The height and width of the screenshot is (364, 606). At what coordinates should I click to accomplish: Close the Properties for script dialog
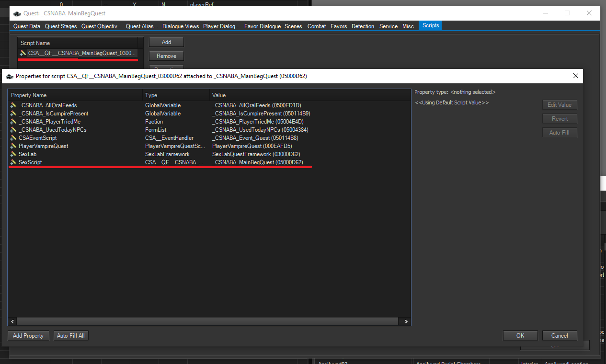[576, 76]
